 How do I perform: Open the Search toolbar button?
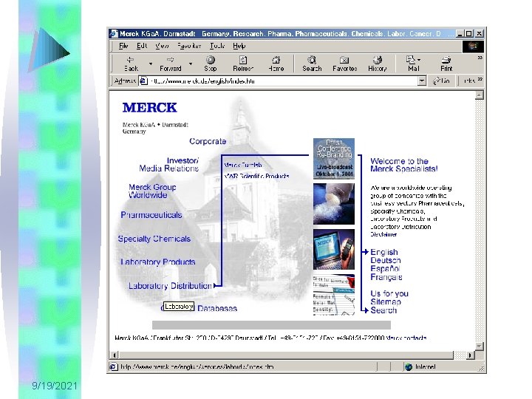[x=312, y=64]
